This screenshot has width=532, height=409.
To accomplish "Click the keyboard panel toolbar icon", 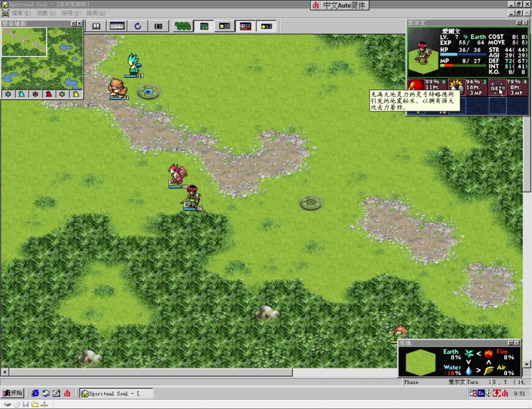I will 117,26.
